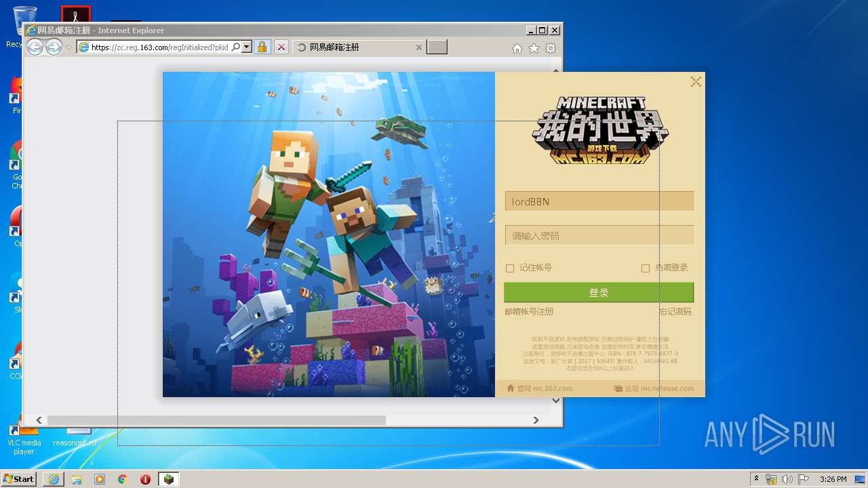
Task: Click the home icon beside 官网
Action: (511, 388)
